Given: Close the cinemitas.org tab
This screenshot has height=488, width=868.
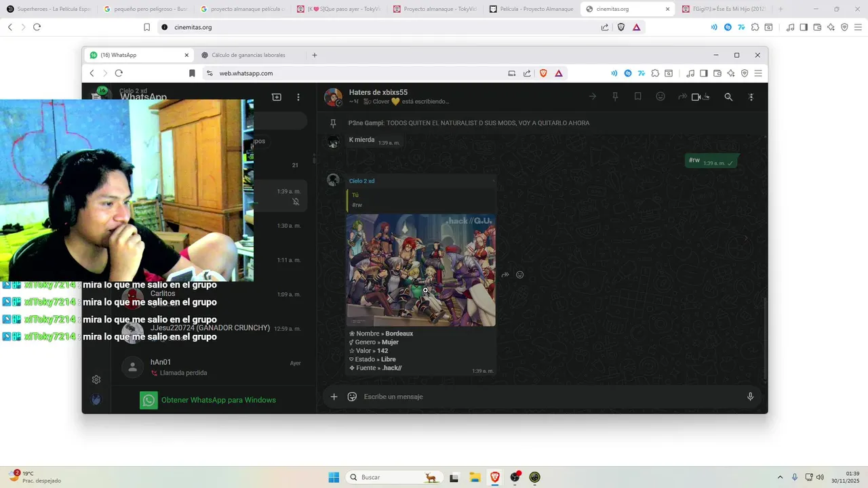Looking at the screenshot, I should pyautogui.click(x=667, y=9).
